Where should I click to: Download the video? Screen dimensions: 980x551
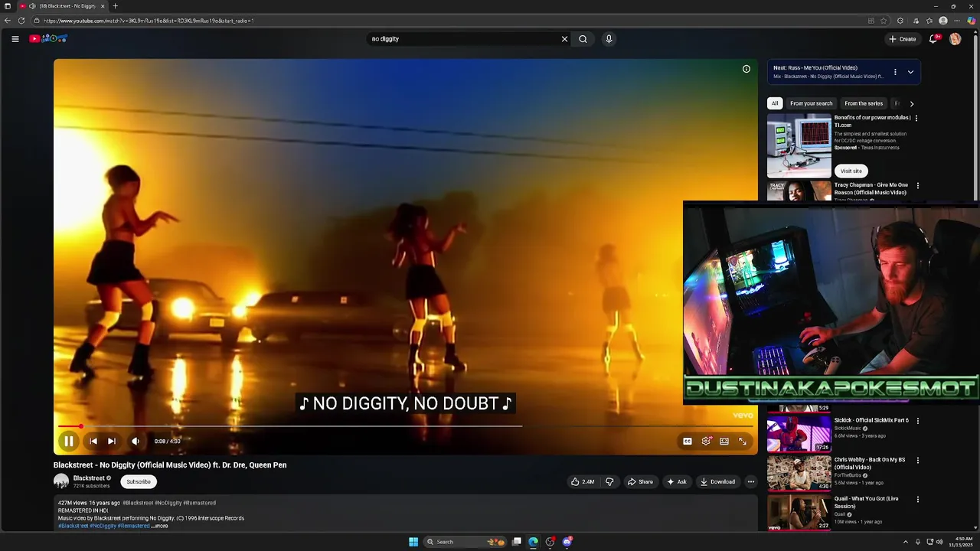(x=717, y=481)
